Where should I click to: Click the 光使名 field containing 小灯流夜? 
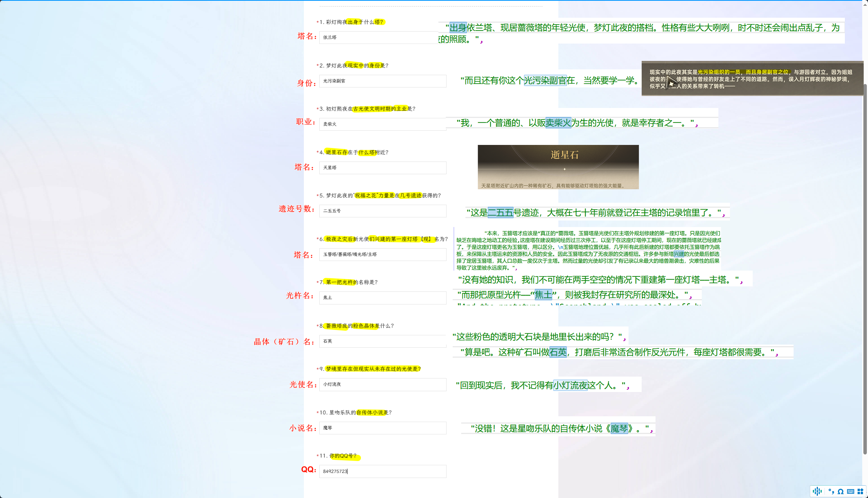pyautogui.click(x=382, y=384)
